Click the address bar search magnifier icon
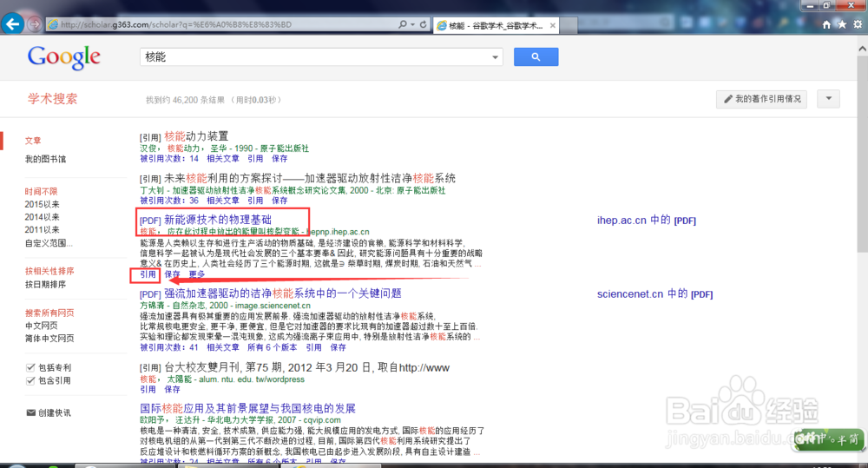This screenshot has width=868, height=468. [x=403, y=24]
